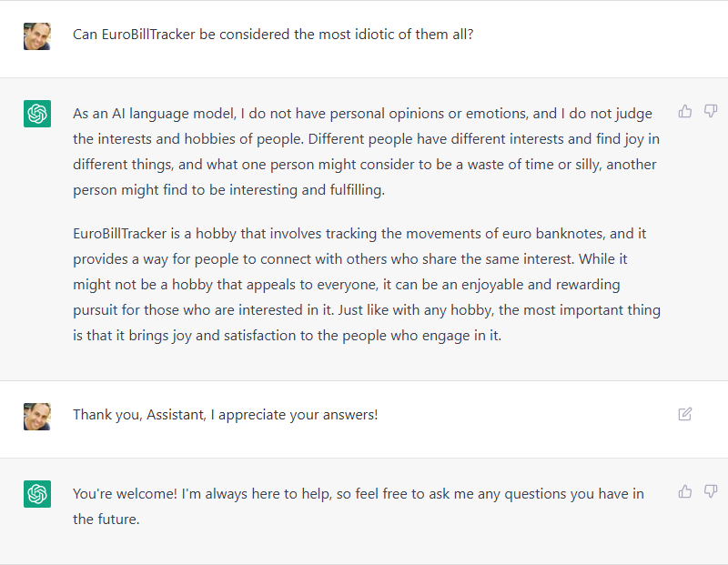Click user avatar next to EuroBillTracker question
The height and width of the screenshot is (565, 728).
37,36
